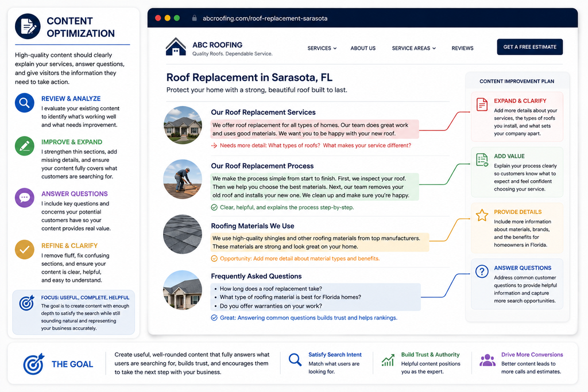588x392 pixels.
Task: Click the yellow browser window minimize dot
Action: [167, 18]
